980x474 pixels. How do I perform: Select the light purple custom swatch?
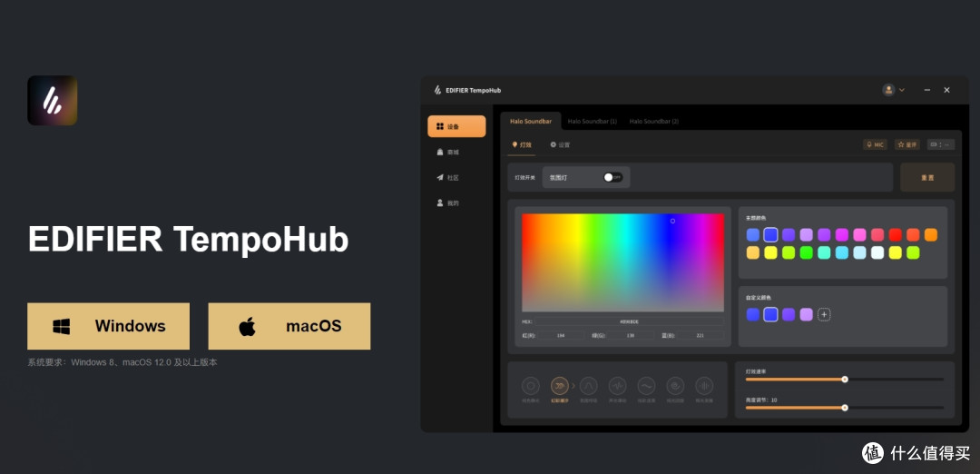pos(807,314)
